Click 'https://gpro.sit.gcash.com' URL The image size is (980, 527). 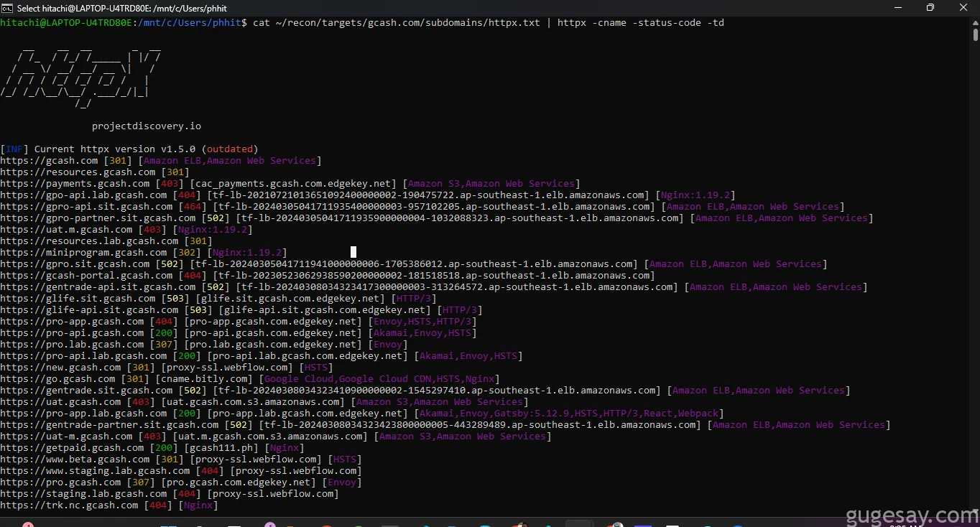[x=75, y=263]
